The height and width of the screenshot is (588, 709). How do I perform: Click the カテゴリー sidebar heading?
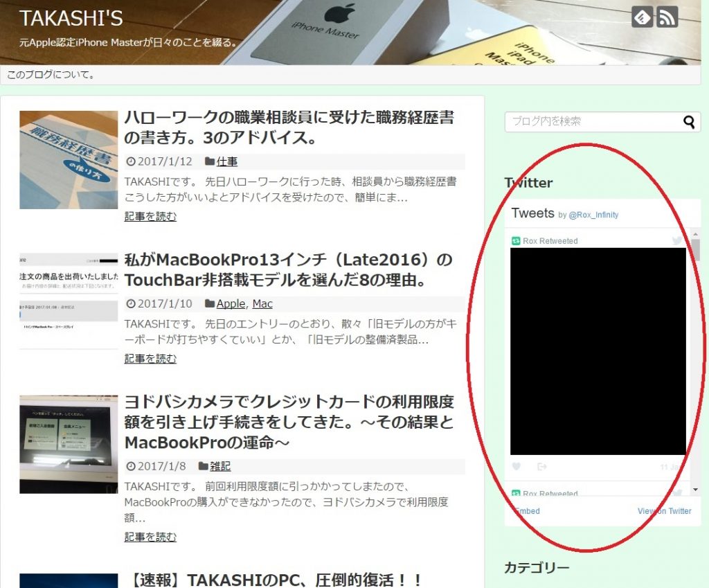(x=537, y=567)
